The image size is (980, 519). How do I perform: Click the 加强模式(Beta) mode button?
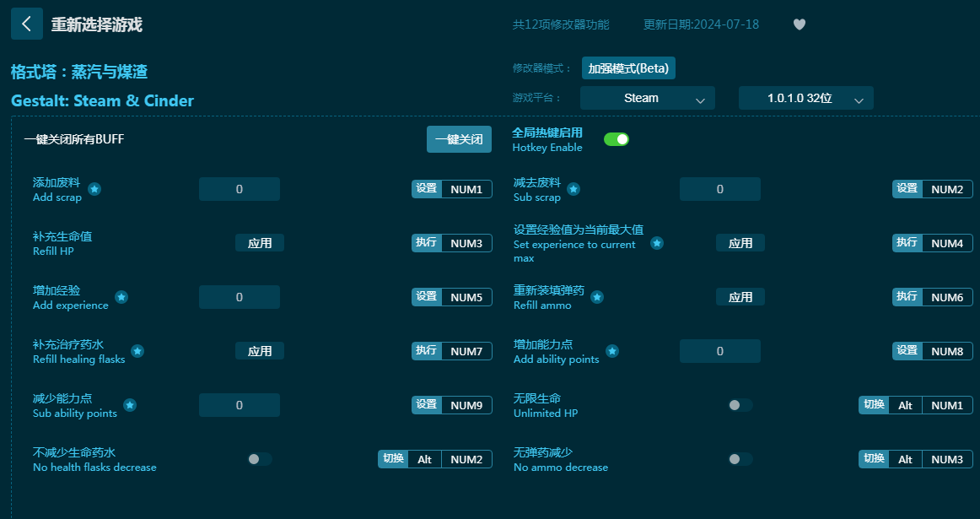pyautogui.click(x=628, y=68)
